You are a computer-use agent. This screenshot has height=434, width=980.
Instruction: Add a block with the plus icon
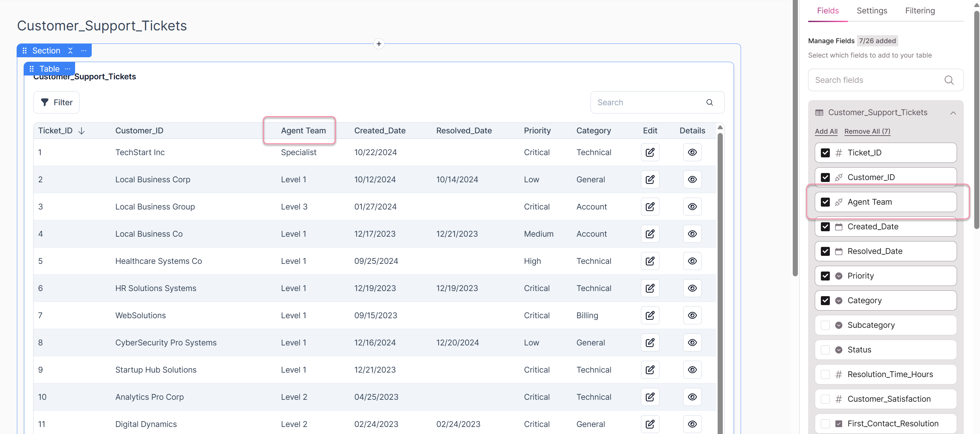(379, 44)
